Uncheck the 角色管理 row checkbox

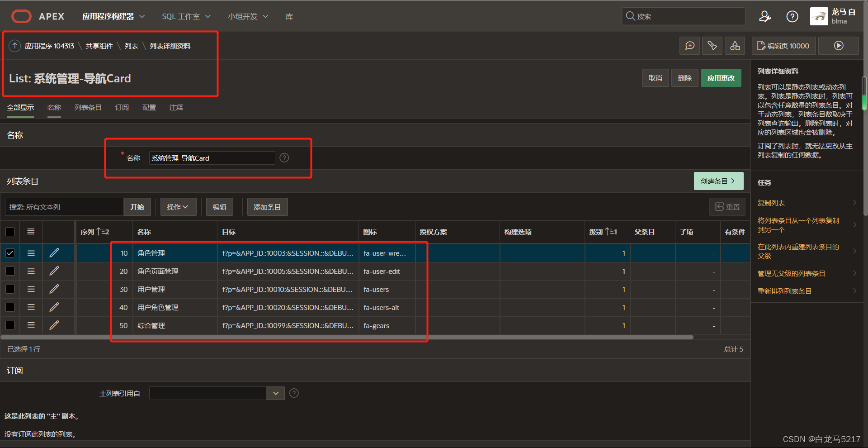tap(10, 253)
